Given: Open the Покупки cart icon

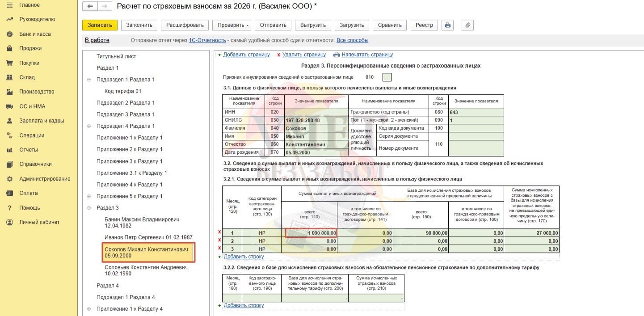Looking at the screenshot, I should point(9,63).
